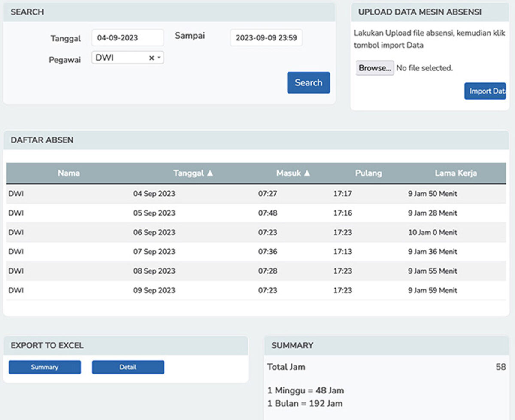Click the Tanggal start date field

coord(127,38)
